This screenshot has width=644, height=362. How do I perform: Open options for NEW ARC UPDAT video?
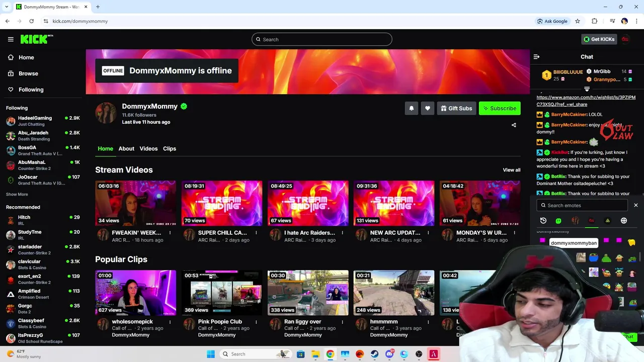428,233
